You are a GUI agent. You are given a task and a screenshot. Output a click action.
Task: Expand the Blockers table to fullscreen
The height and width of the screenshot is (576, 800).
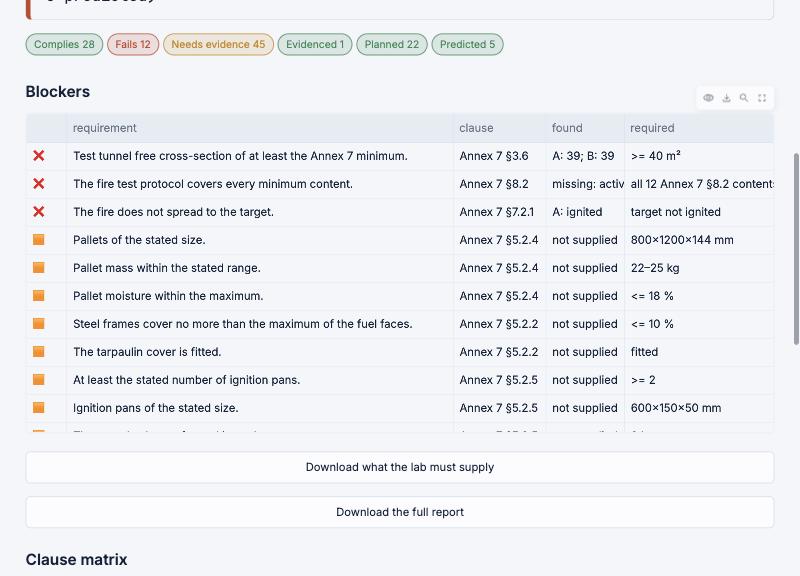(762, 98)
